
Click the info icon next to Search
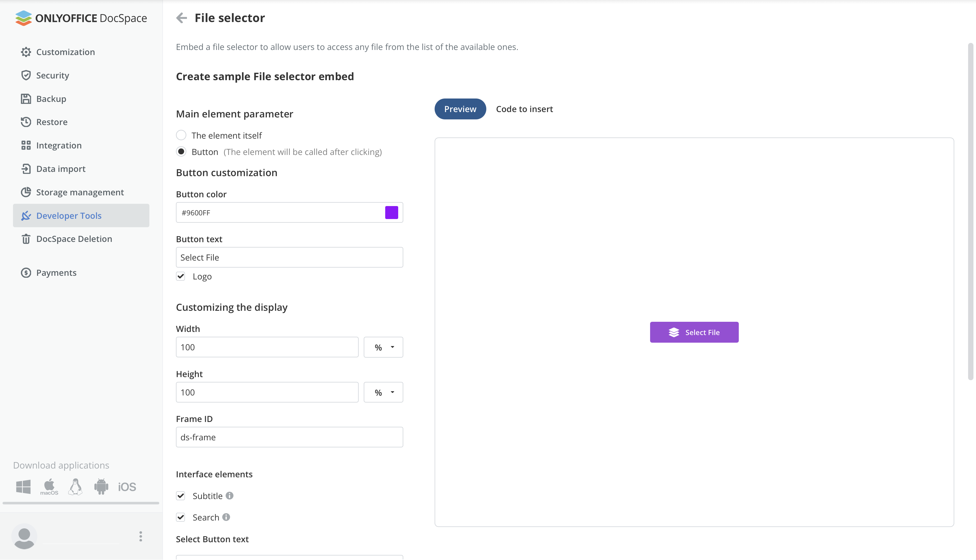(x=226, y=517)
